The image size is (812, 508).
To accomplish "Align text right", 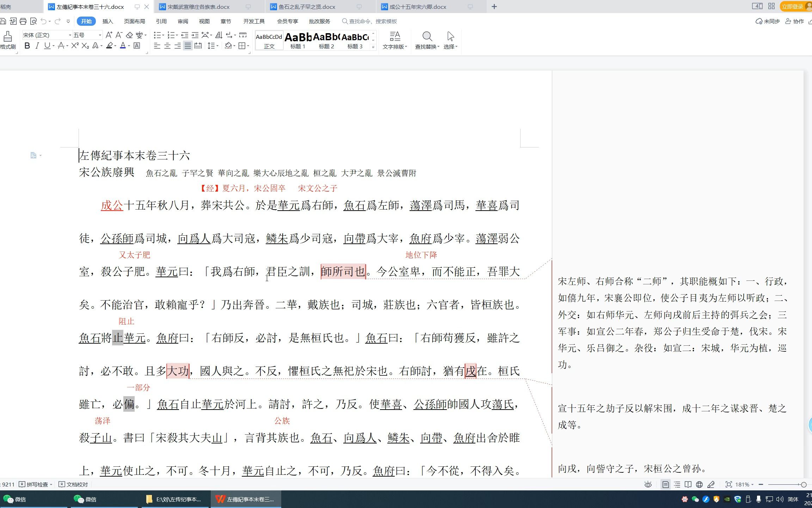I will point(178,46).
